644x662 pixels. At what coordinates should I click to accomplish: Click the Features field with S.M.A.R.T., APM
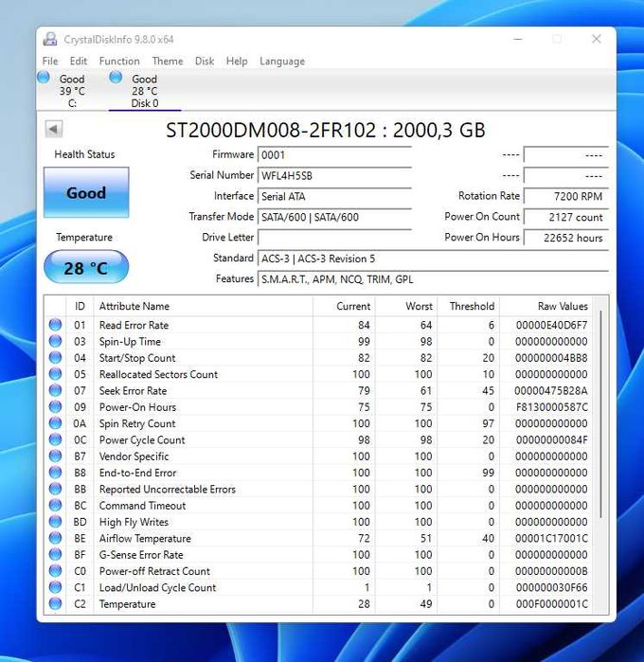coord(433,279)
